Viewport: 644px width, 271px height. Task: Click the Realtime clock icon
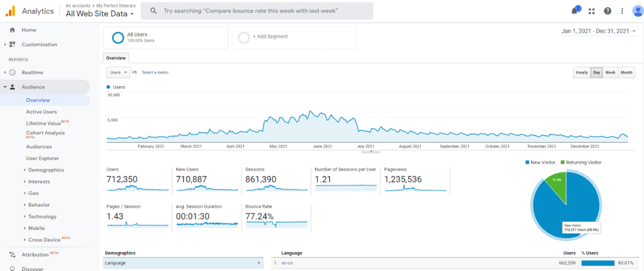pyautogui.click(x=12, y=73)
